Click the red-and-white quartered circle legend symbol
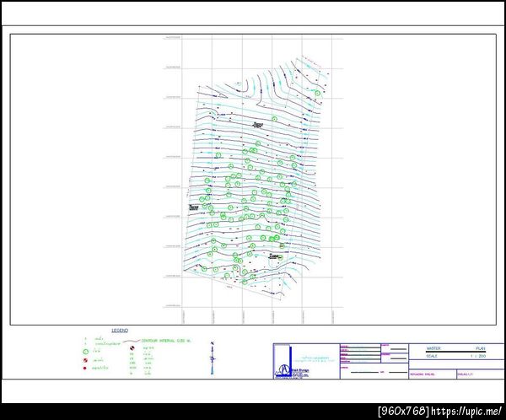Viewport: 506px width, 420px height. [x=85, y=360]
